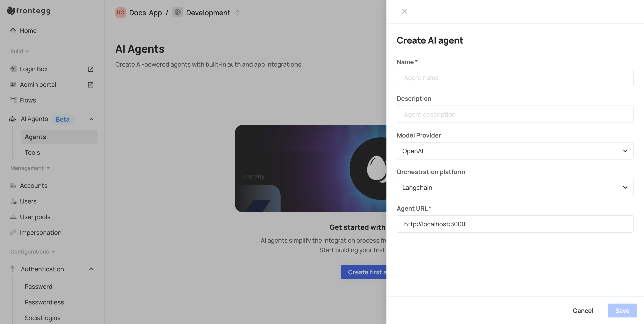Screen dimensions: 644x324
Task: Focus the Agent name input field
Action: (x=515, y=78)
